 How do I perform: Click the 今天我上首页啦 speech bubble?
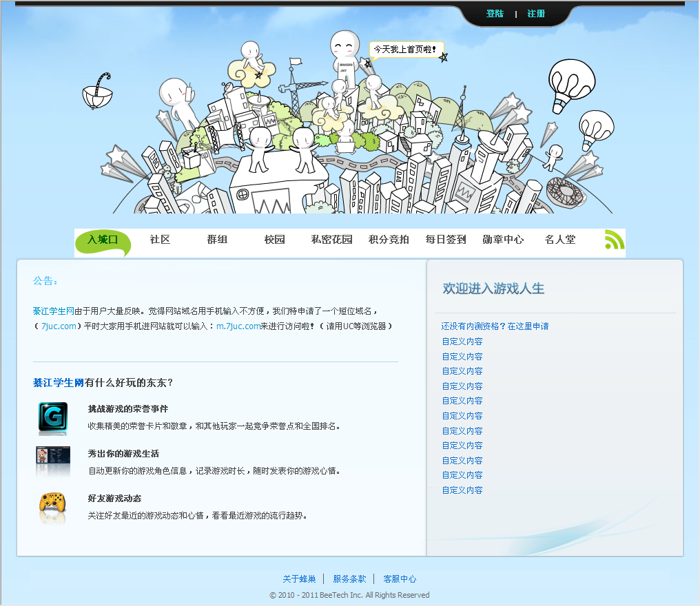tap(406, 50)
